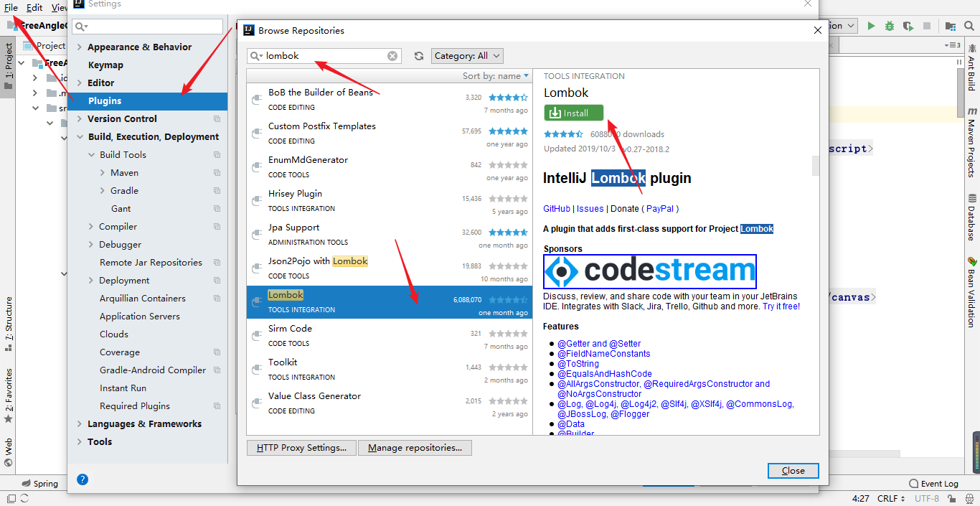Image resolution: width=980 pixels, height=506 pixels.
Task: Change the CRLF line separator
Action: click(891, 498)
